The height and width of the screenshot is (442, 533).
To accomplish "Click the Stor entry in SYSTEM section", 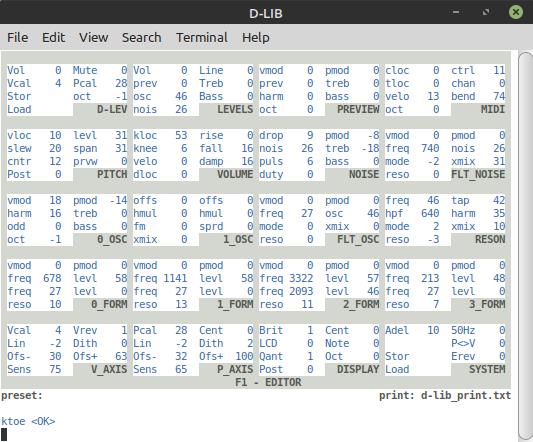I will click(x=397, y=356).
